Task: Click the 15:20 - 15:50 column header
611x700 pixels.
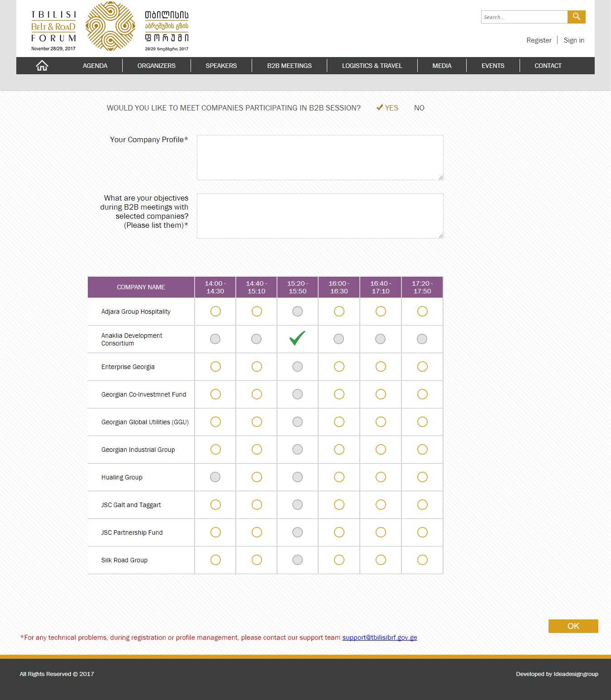Action: tap(298, 287)
